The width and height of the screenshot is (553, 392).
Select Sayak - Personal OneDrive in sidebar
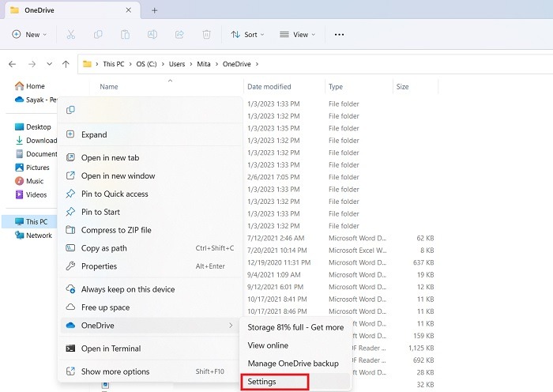pos(36,100)
